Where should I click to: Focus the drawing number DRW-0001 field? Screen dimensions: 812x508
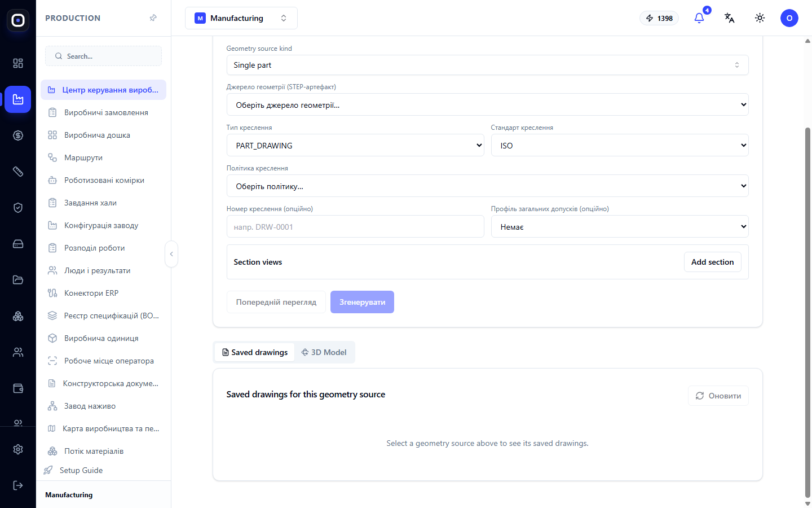coord(355,226)
